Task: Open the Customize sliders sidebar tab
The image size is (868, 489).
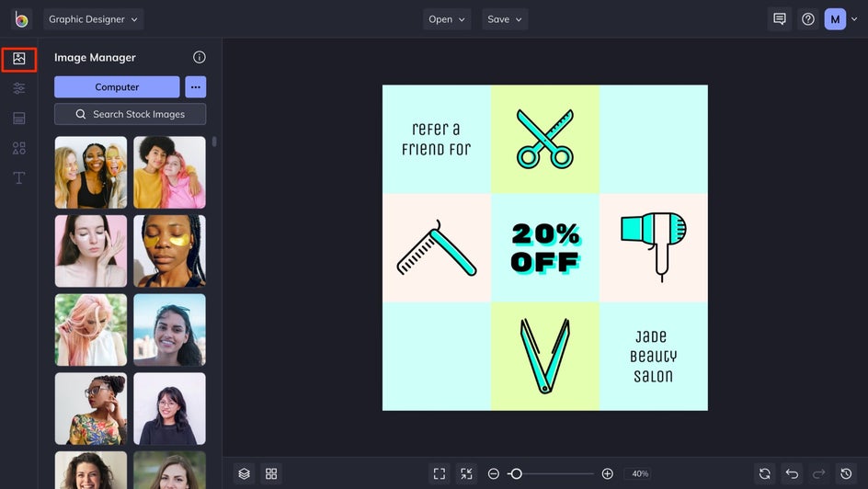Action: 18,88
